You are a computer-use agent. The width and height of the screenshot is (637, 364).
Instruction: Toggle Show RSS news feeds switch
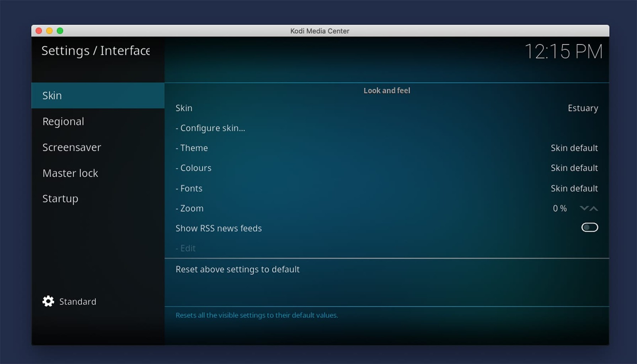point(590,227)
